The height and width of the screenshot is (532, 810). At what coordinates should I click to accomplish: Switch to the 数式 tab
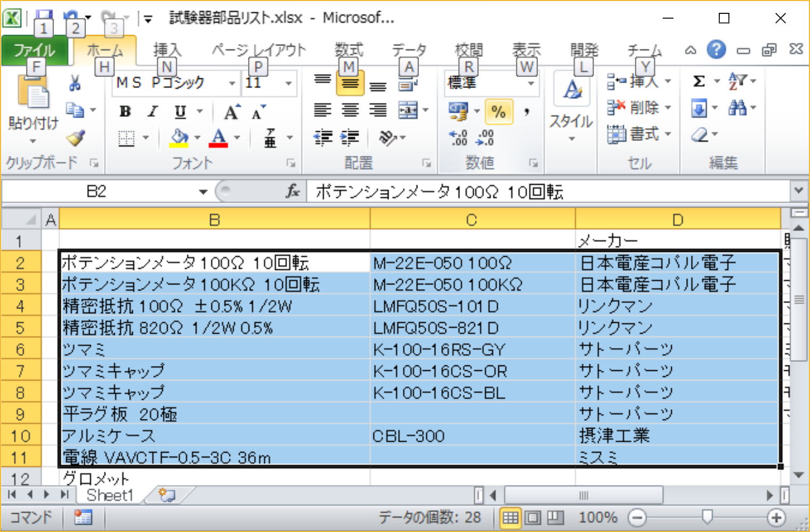point(349,50)
